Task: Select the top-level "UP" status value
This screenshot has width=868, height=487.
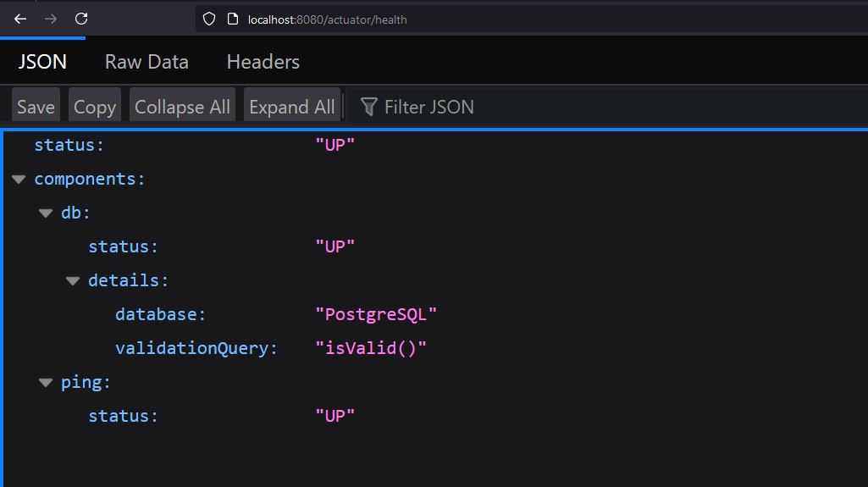Action: pyautogui.click(x=334, y=145)
